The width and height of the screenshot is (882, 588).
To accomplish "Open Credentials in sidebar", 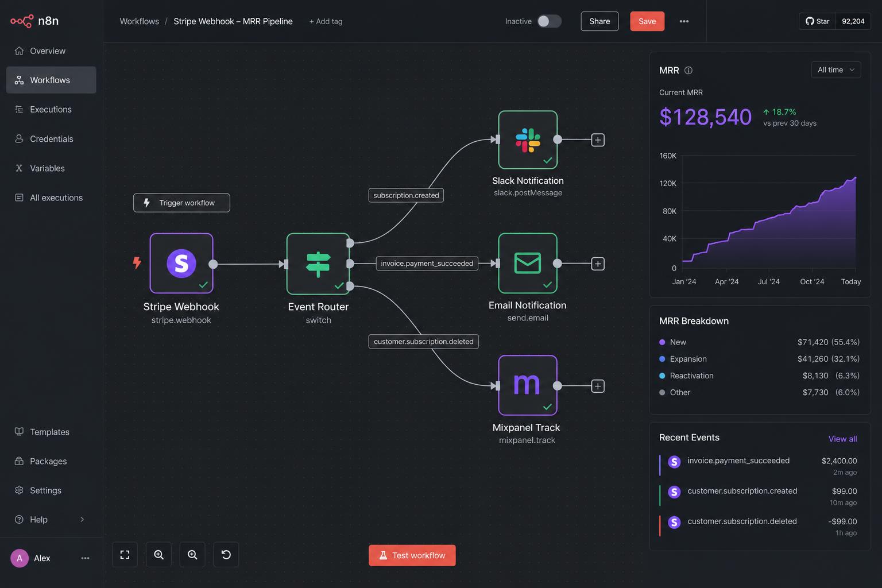I will (x=51, y=139).
